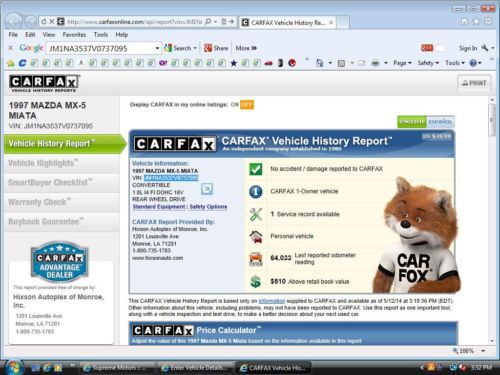Switch CARFAX online listings display to ON
Screen dimensions: 500x375
(x=234, y=105)
